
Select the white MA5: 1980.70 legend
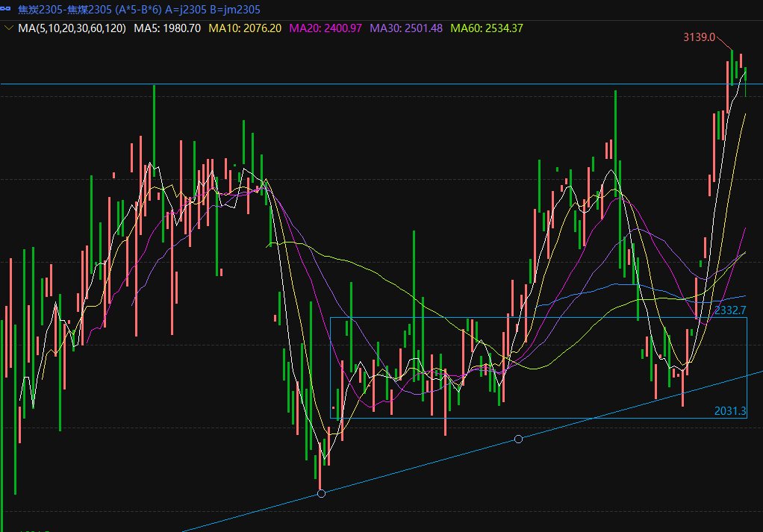167,28
